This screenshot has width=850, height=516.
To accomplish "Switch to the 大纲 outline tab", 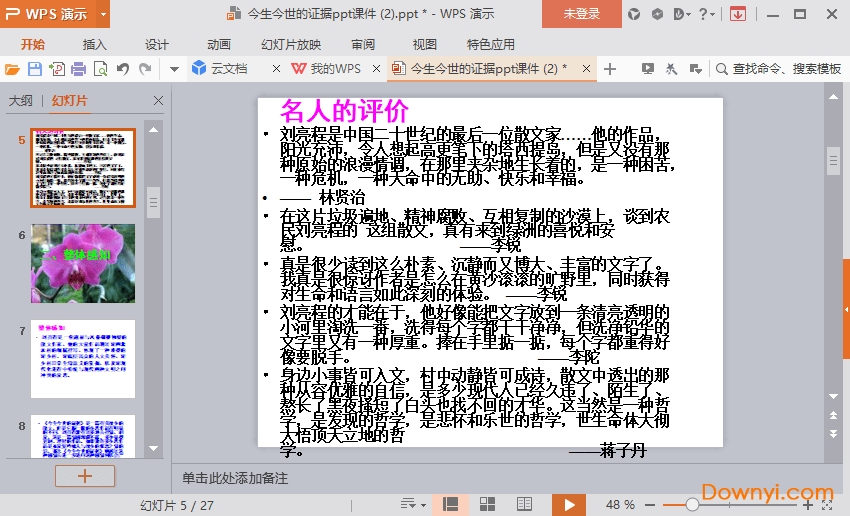I will [21, 101].
